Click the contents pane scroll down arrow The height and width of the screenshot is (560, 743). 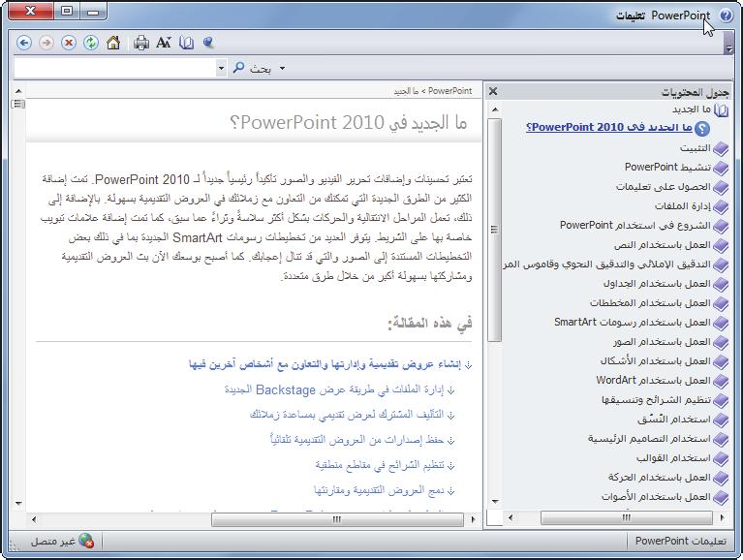pyautogui.click(x=494, y=501)
